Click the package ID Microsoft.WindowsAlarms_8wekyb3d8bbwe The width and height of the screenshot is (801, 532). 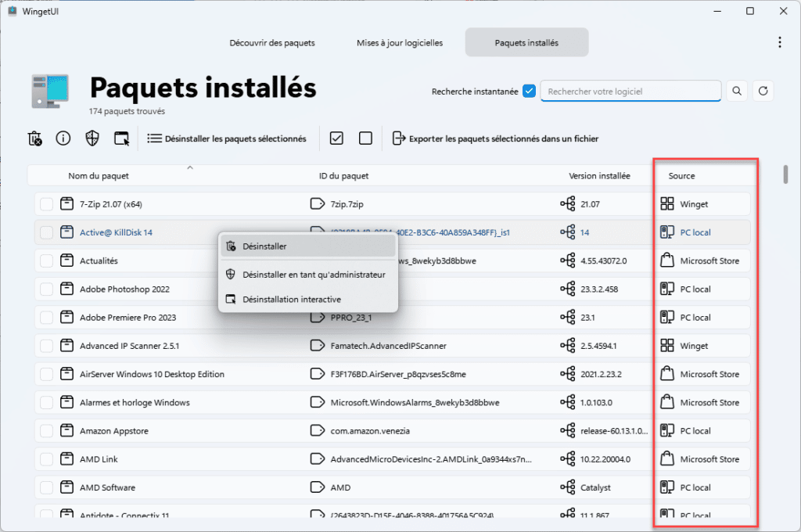click(x=415, y=403)
